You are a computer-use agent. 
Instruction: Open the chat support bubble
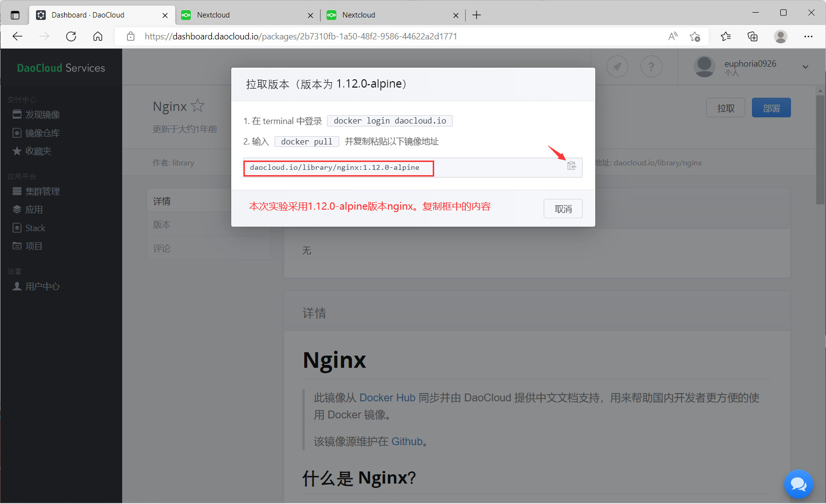(799, 484)
